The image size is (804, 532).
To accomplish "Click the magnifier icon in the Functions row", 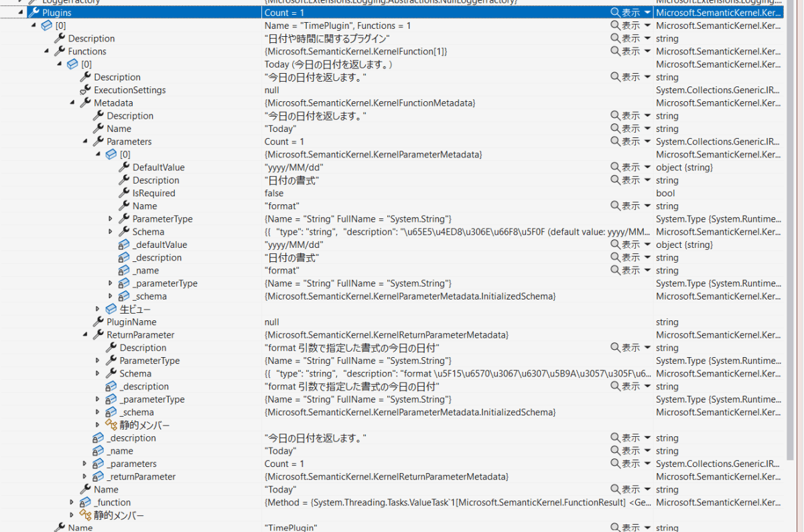I will click(x=615, y=52).
